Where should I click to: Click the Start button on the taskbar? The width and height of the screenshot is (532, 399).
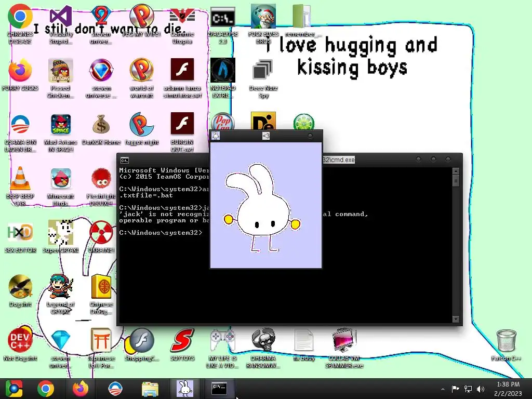tap(14, 389)
